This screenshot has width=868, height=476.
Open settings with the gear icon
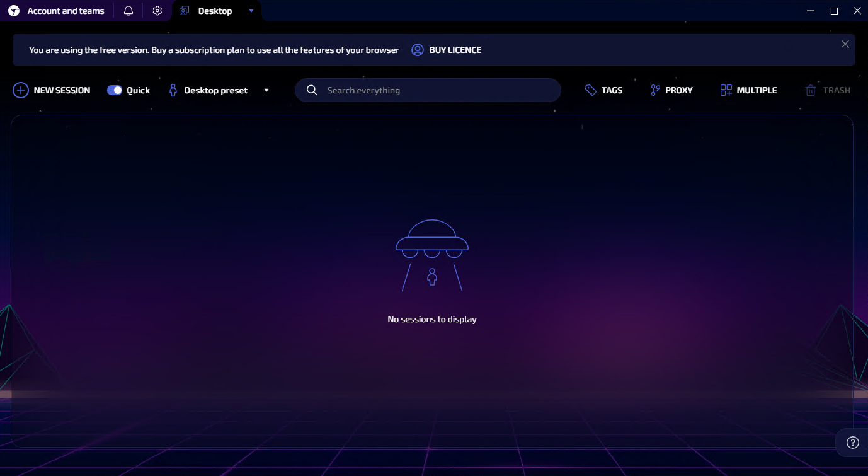pyautogui.click(x=157, y=11)
